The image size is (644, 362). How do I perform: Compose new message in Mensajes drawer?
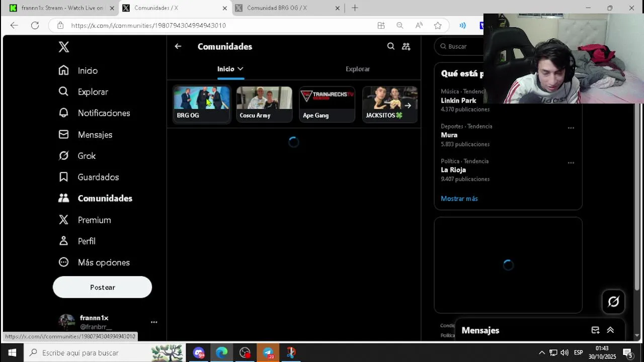pyautogui.click(x=595, y=330)
